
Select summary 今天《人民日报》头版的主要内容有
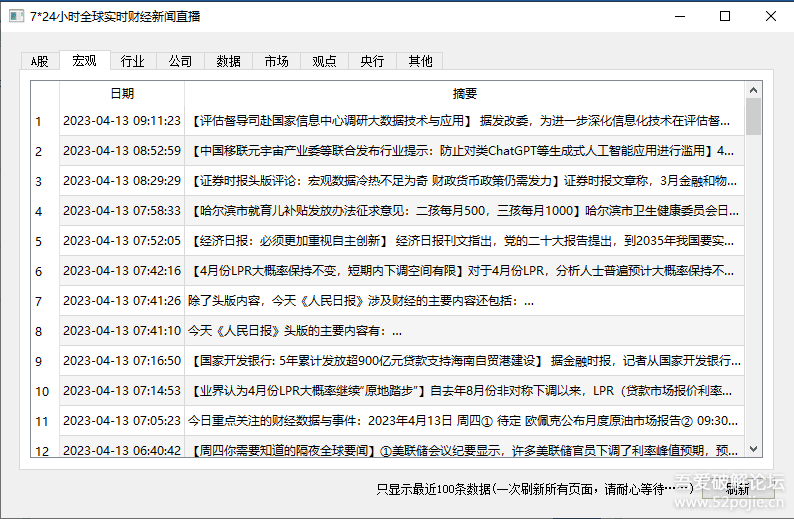click(x=464, y=331)
